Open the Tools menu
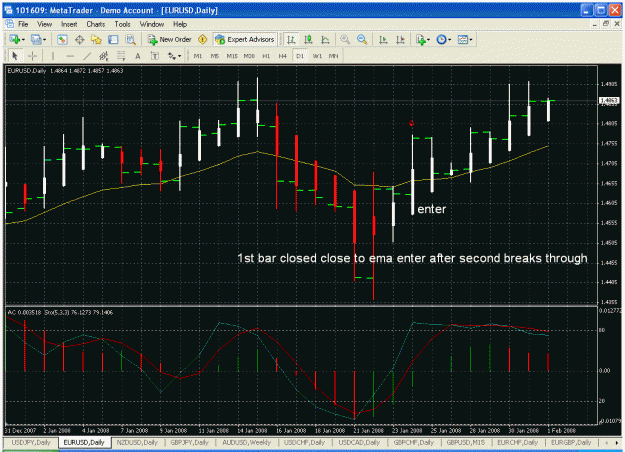The width and height of the screenshot is (625, 452). click(x=122, y=24)
